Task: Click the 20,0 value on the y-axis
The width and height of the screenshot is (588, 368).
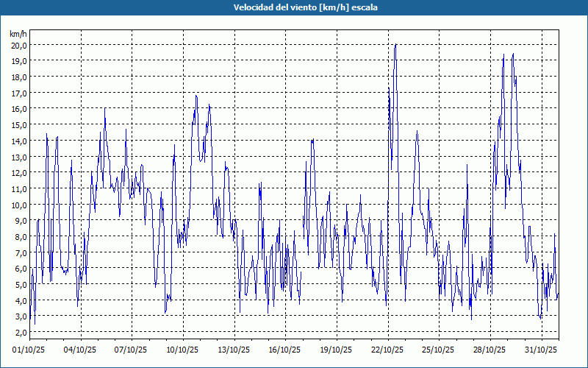Action: point(18,45)
